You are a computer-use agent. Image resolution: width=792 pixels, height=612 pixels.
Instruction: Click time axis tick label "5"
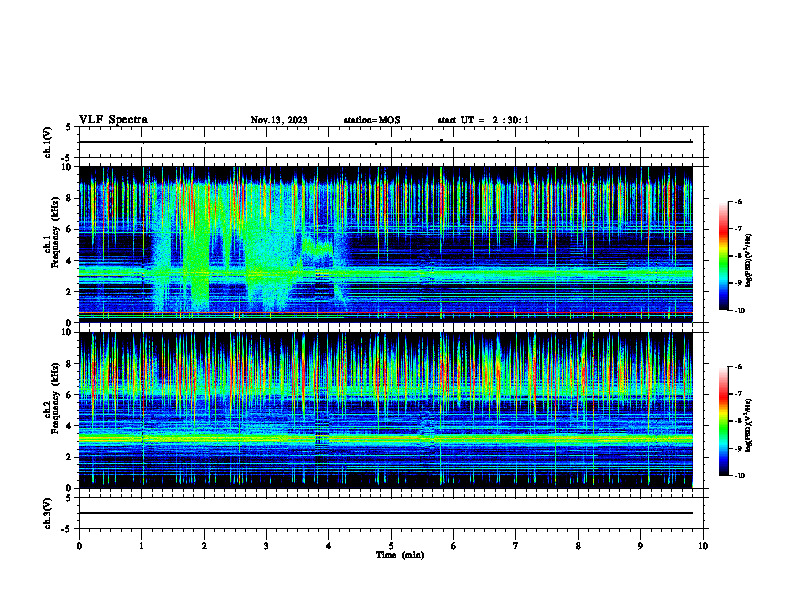(391, 546)
